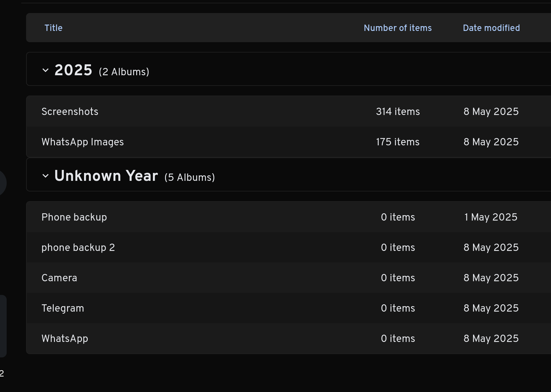Sort by Number of items column
This screenshot has width=551, height=392.
(x=398, y=28)
